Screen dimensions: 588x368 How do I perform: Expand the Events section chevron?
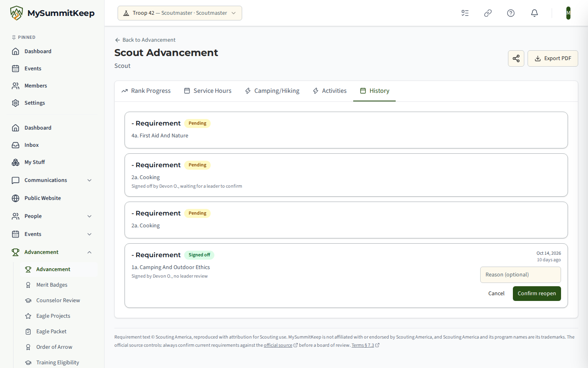pos(89,234)
